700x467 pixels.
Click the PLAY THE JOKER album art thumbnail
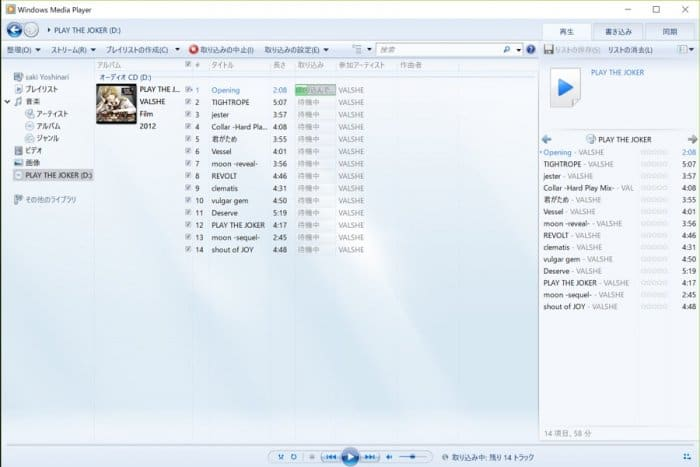(x=116, y=104)
